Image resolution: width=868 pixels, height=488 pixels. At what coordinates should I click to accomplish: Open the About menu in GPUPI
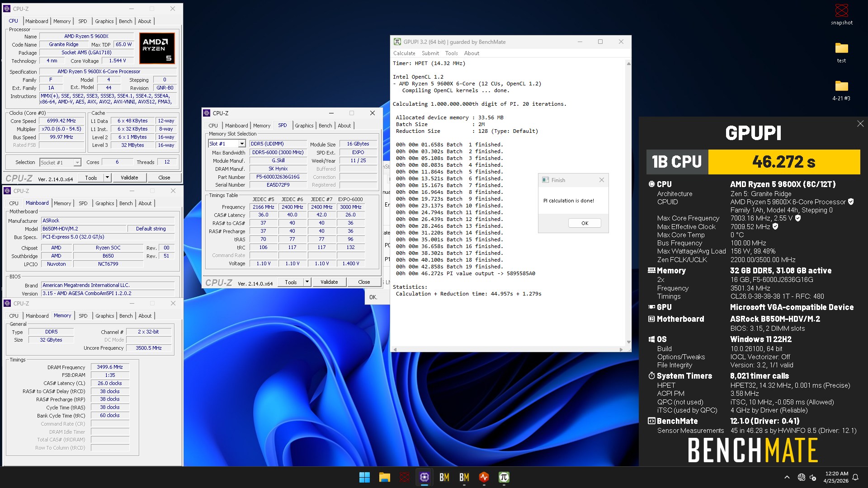(472, 53)
